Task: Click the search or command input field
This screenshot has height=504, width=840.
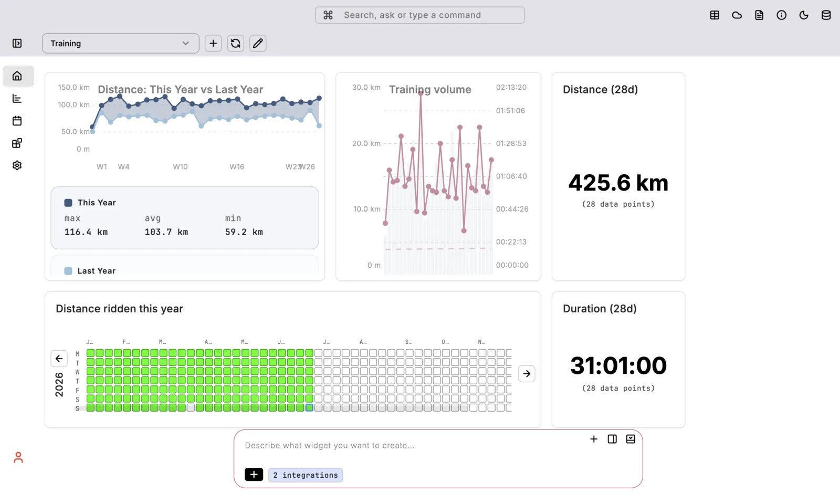Action: point(419,15)
